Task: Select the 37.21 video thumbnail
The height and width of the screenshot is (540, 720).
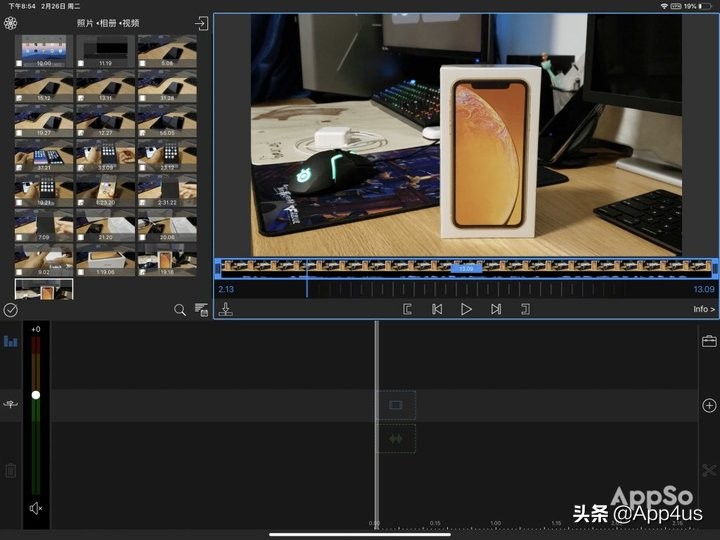Action: [x=44, y=156]
